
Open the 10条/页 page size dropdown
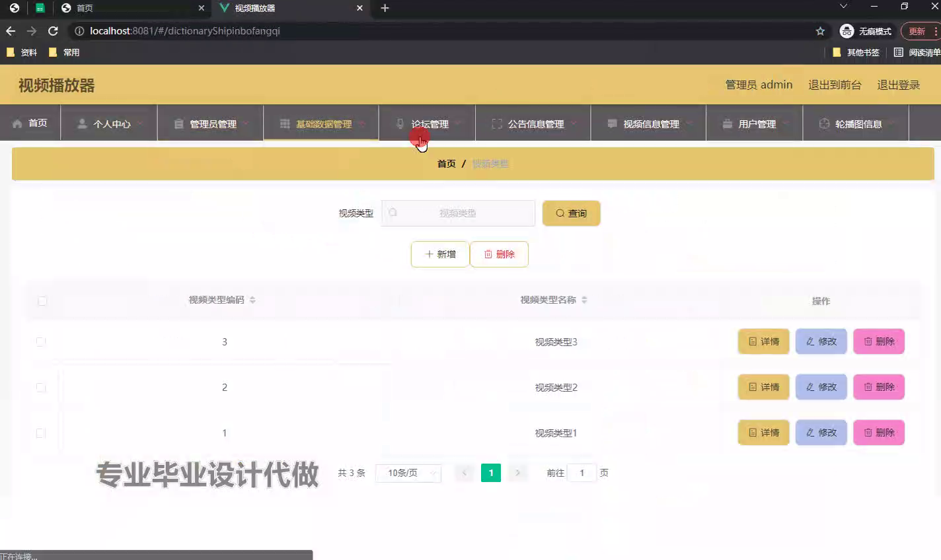(408, 473)
